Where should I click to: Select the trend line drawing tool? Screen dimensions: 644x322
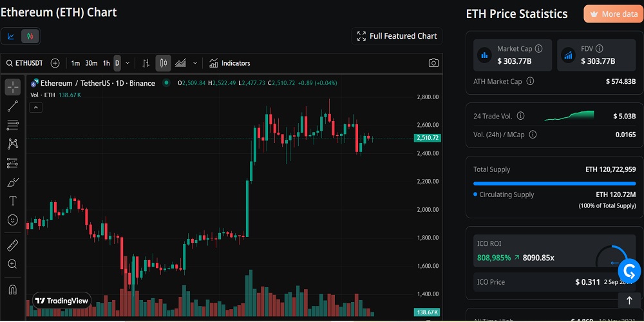pos(12,106)
